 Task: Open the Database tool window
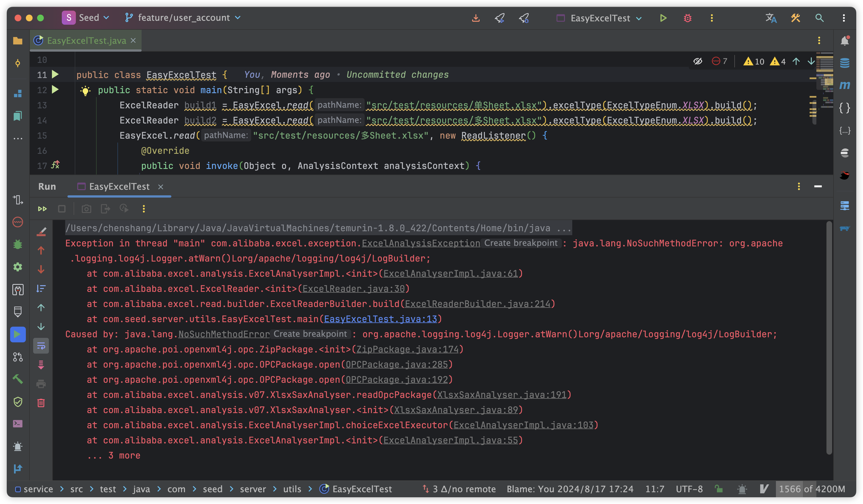[x=844, y=63]
